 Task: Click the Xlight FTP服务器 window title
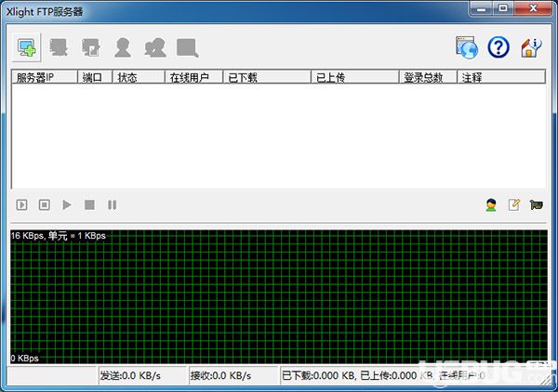(45, 11)
